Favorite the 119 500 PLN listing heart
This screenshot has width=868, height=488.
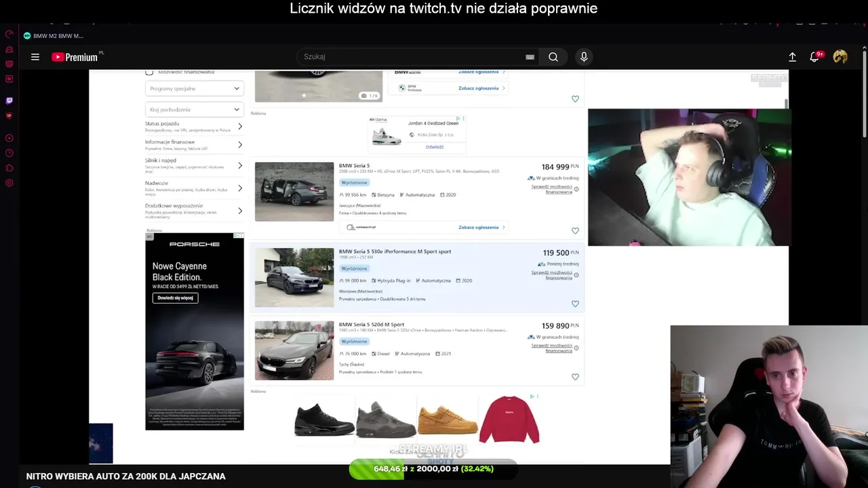pos(575,304)
